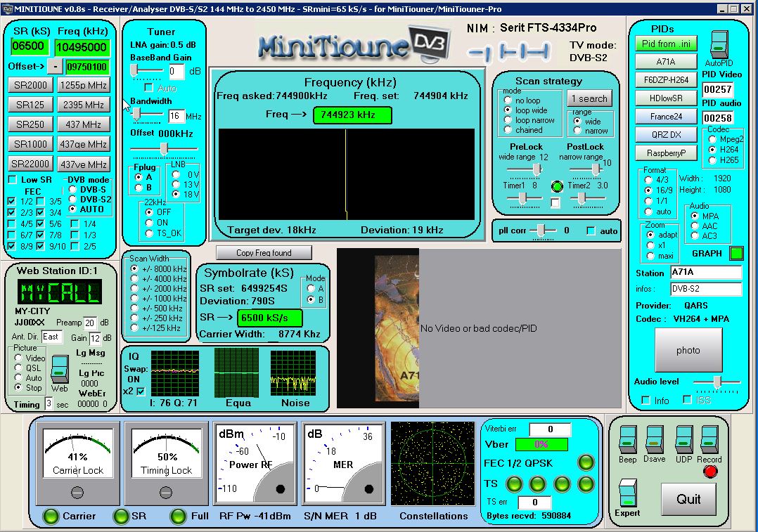This screenshot has width=758, height=532.
Task: Click the green SR status LED
Action: pos(120,516)
